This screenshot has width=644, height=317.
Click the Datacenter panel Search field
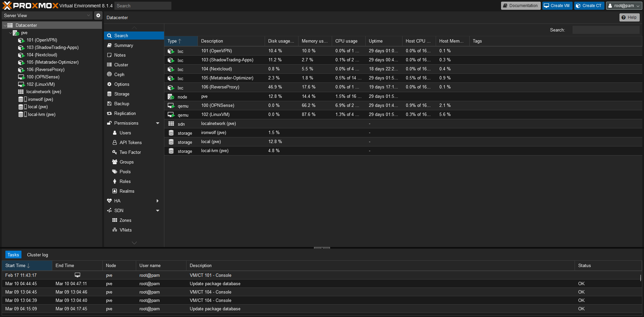[x=606, y=30]
